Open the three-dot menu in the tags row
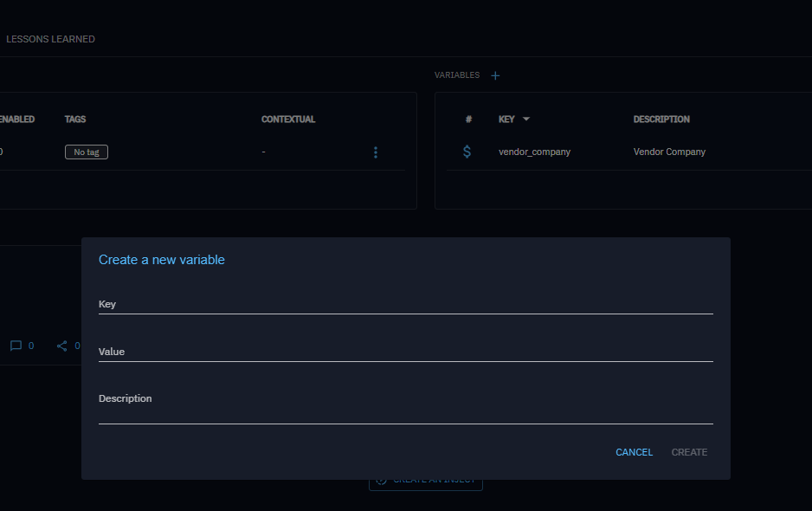Image resolution: width=812 pixels, height=511 pixels. (x=375, y=152)
